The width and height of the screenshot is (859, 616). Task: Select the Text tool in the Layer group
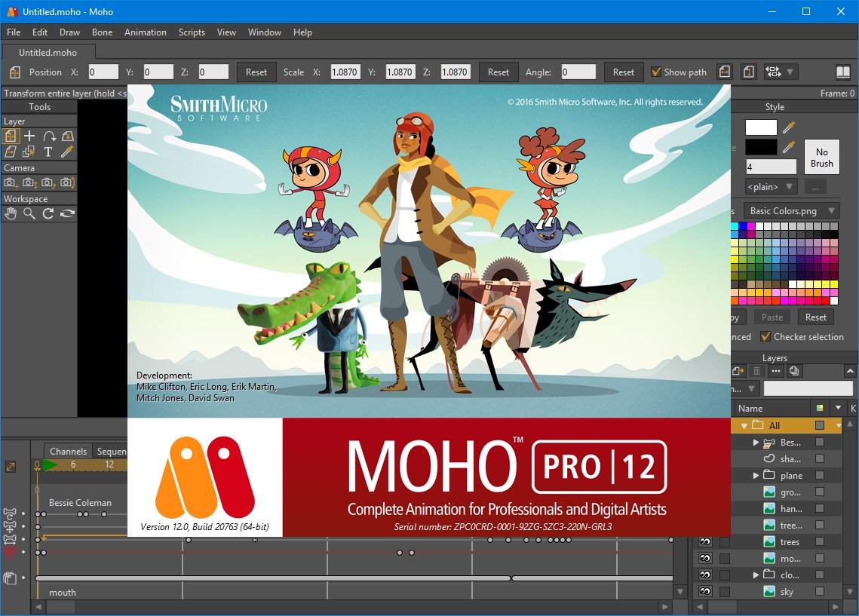[48, 152]
